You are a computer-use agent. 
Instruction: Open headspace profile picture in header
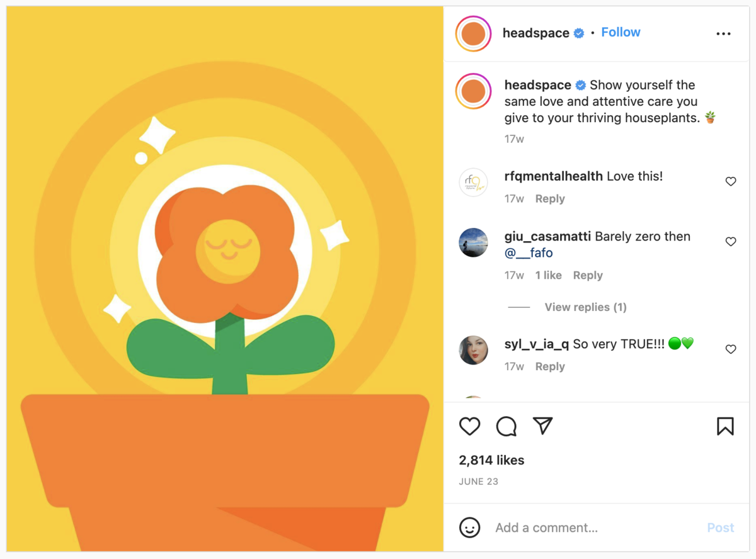[473, 33]
